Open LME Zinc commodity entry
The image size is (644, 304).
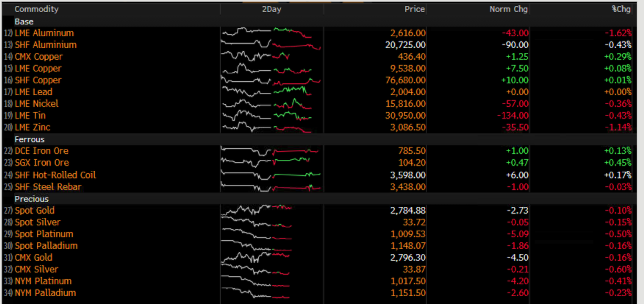(x=33, y=127)
